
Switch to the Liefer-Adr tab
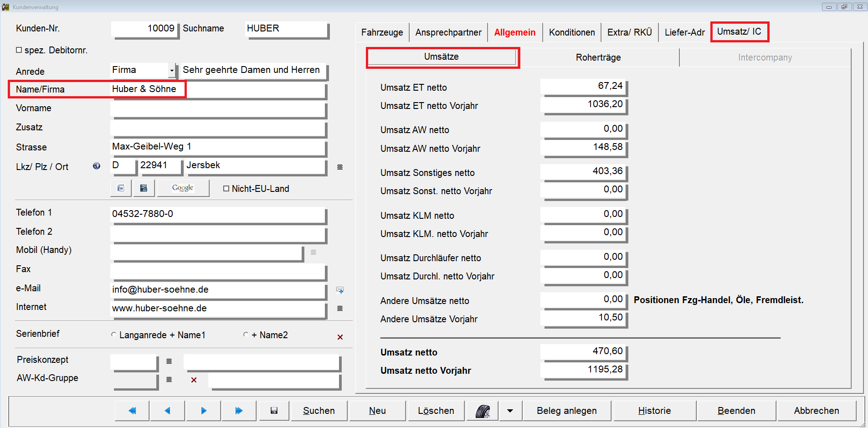coord(684,32)
